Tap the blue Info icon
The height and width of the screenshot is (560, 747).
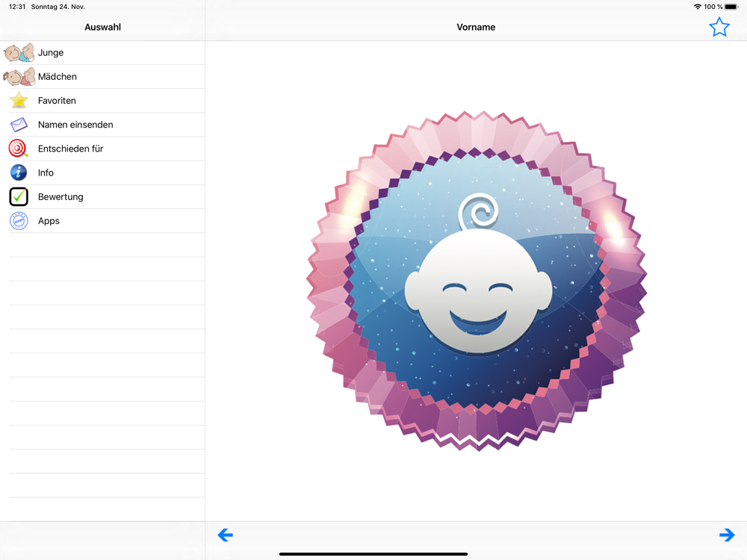19,172
